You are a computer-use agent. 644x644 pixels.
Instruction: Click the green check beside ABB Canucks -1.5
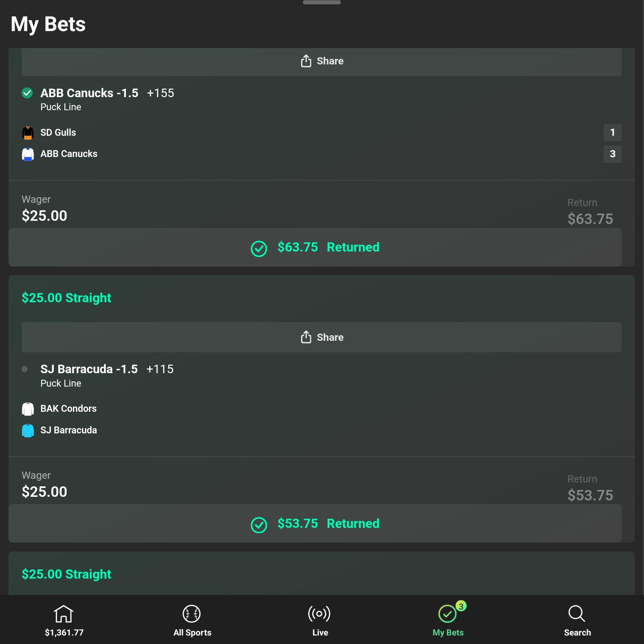click(27, 93)
